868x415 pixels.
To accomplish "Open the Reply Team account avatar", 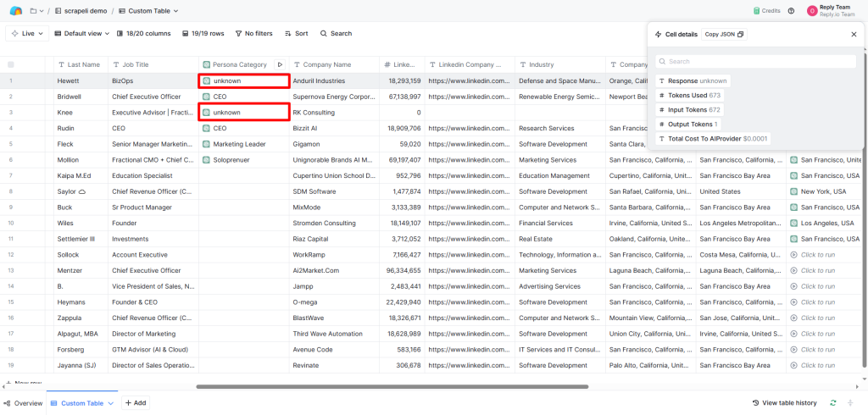I will point(812,10).
